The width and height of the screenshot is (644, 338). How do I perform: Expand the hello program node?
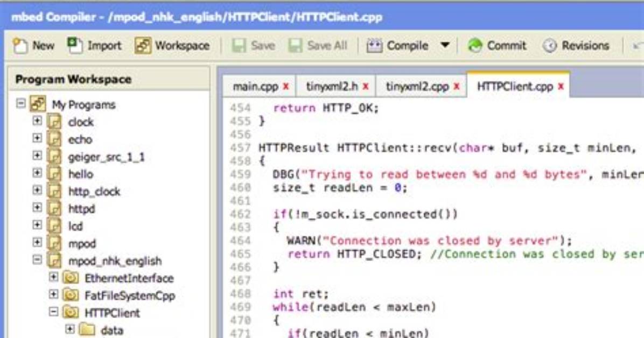[x=37, y=172]
